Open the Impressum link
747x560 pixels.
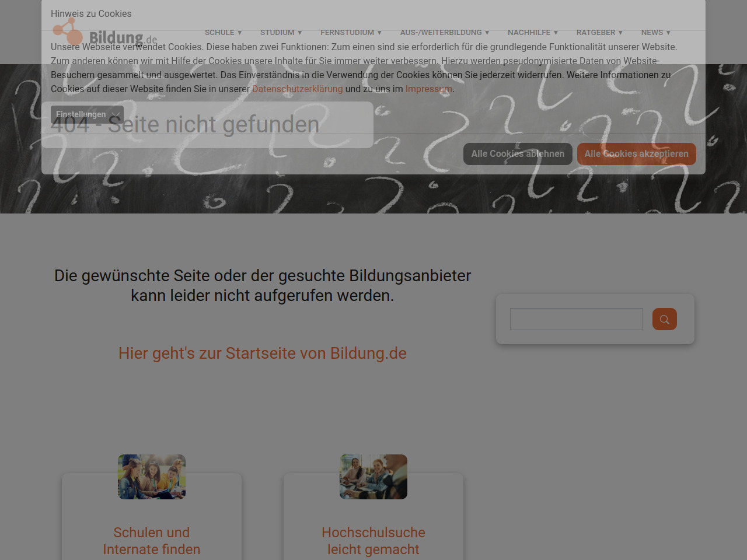coord(428,89)
